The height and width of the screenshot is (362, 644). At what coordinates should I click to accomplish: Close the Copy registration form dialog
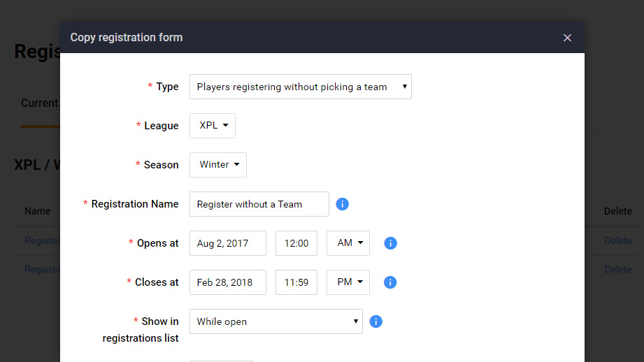tap(567, 38)
